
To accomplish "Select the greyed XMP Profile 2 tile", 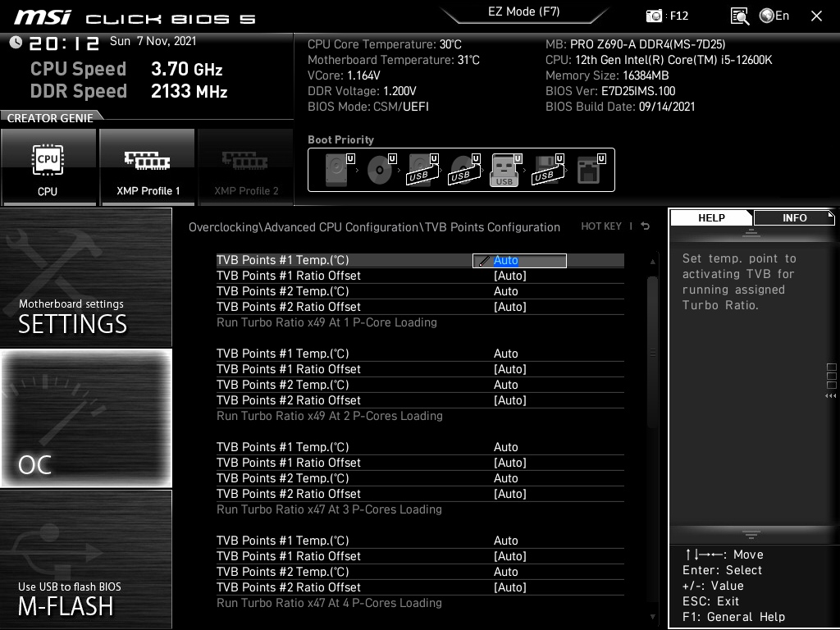I will pyautogui.click(x=246, y=167).
